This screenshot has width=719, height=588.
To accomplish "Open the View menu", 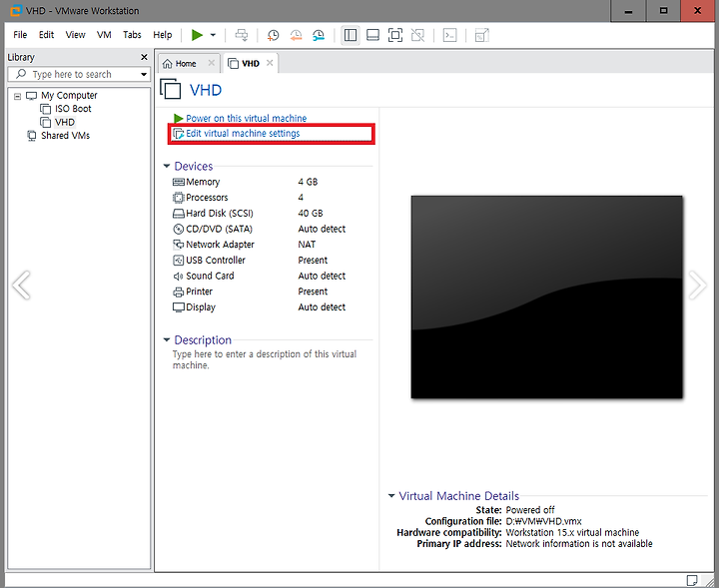I will tap(75, 35).
